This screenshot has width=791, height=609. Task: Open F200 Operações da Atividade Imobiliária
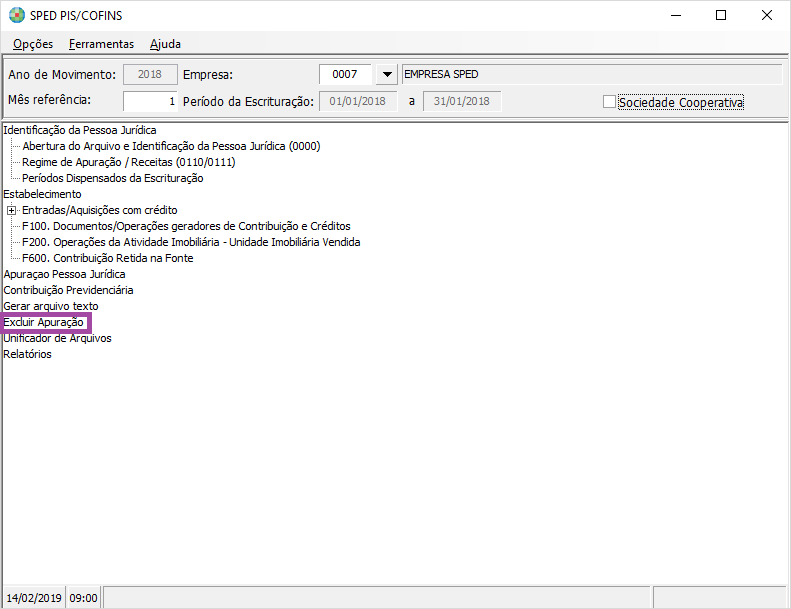coord(191,242)
